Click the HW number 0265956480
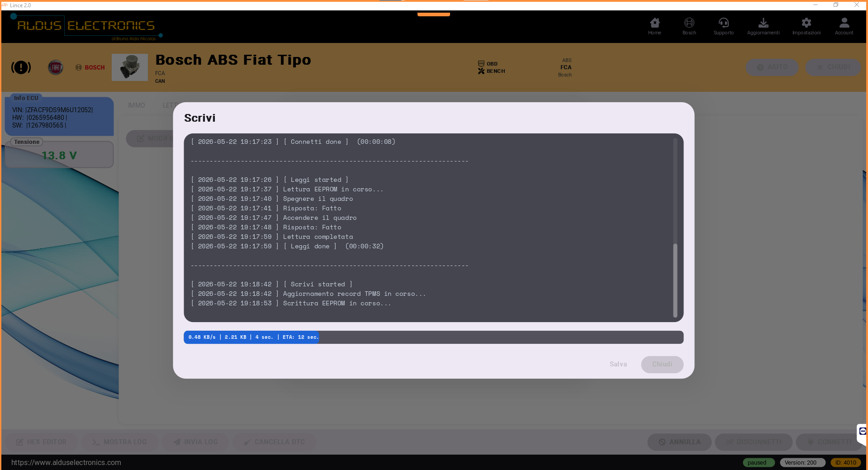The width and height of the screenshot is (868, 470). (x=47, y=118)
